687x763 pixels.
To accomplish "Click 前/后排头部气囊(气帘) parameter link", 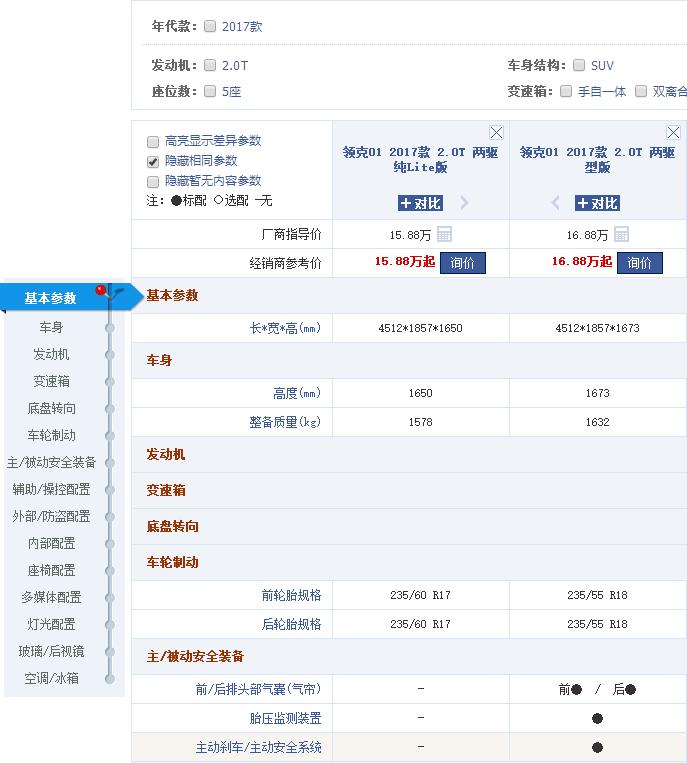I will tap(258, 689).
